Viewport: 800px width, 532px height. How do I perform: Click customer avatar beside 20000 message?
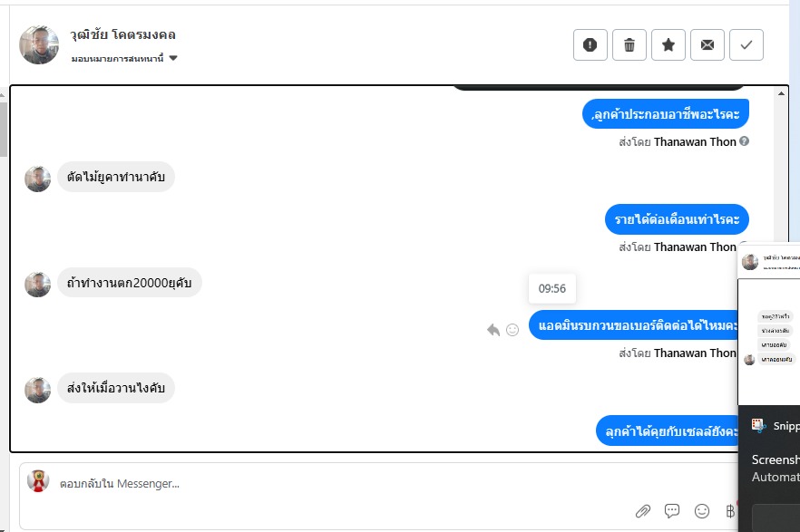click(x=38, y=284)
